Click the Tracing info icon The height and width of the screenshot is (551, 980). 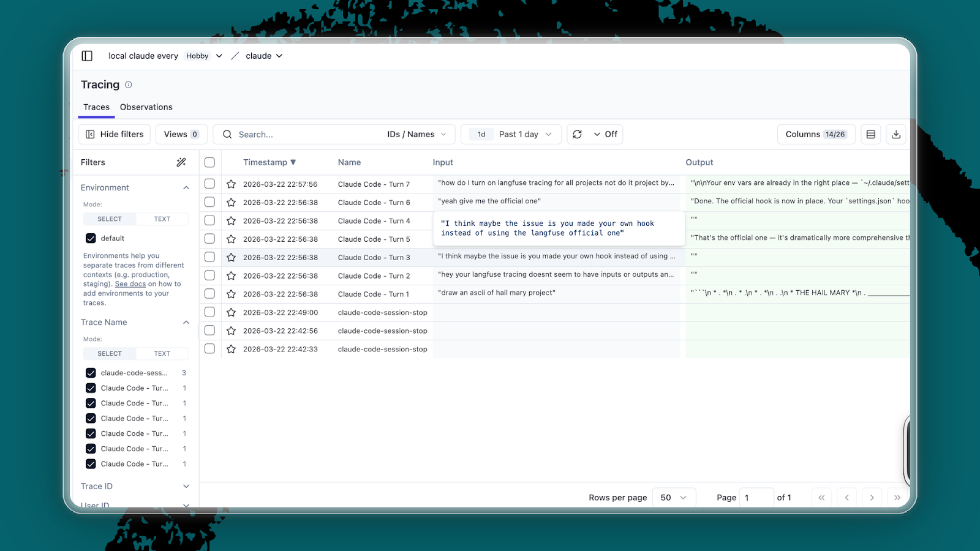click(129, 85)
